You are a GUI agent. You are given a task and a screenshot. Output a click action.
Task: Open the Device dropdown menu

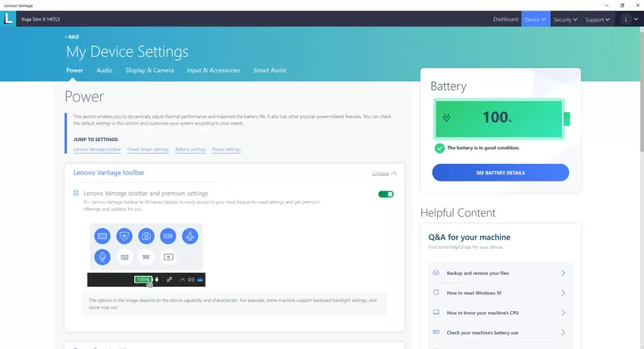coord(534,19)
